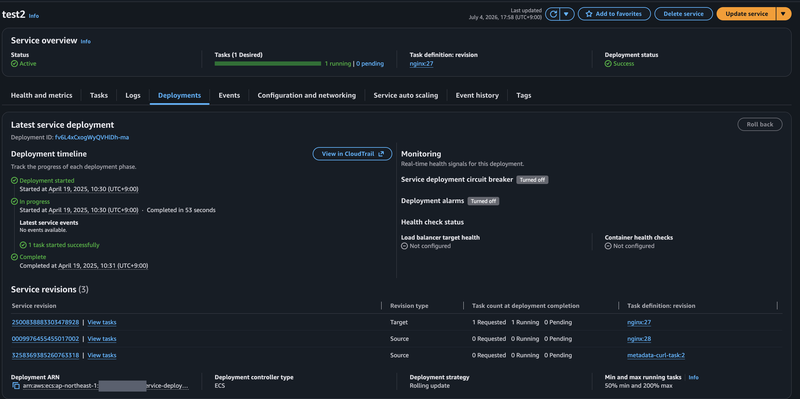Select the Deployments tab
This screenshot has height=399, width=800.
tap(180, 95)
